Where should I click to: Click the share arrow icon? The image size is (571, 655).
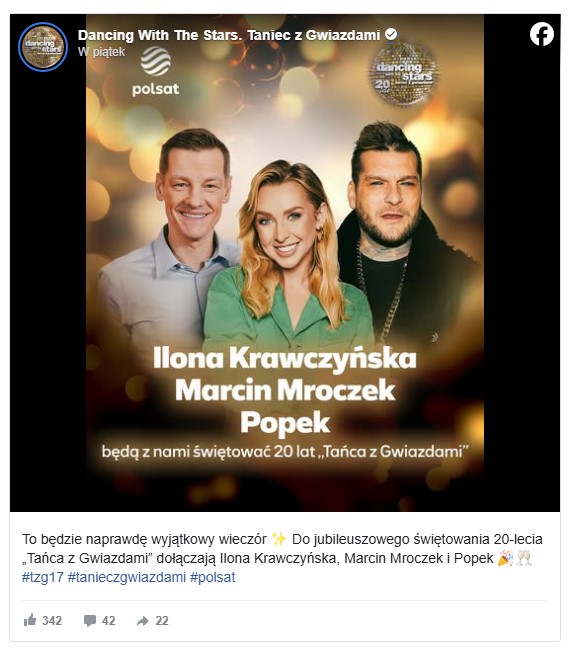pos(142,621)
